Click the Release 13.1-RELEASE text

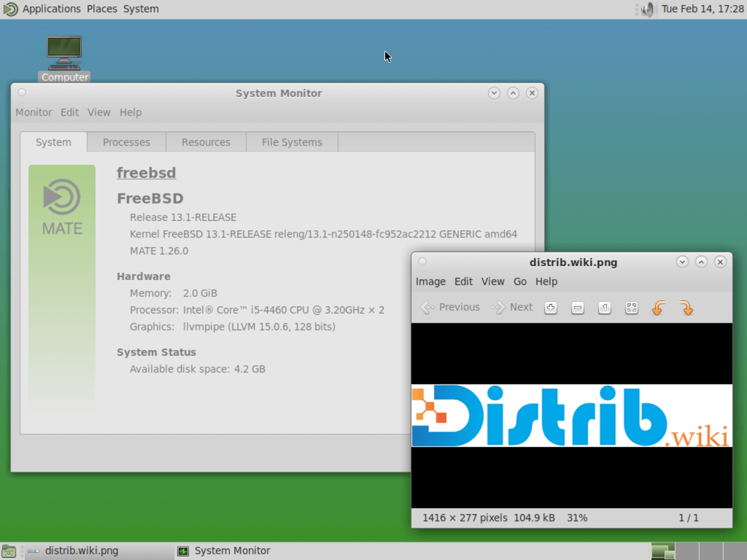(183, 218)
